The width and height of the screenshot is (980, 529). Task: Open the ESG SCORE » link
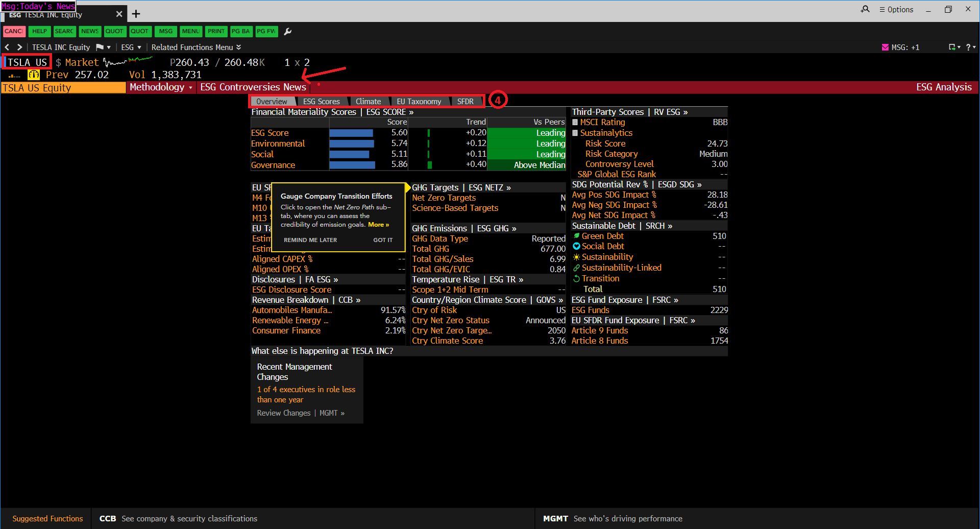click(x=390, y=112)
